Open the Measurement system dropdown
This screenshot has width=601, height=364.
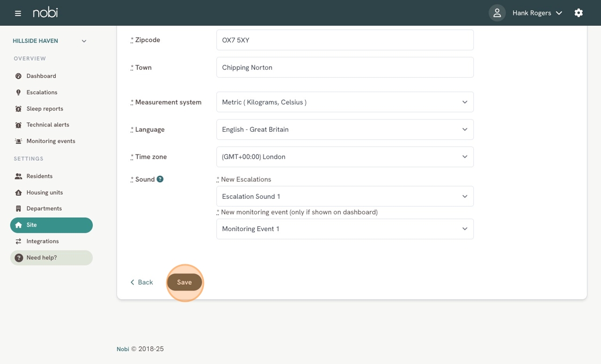345,102
